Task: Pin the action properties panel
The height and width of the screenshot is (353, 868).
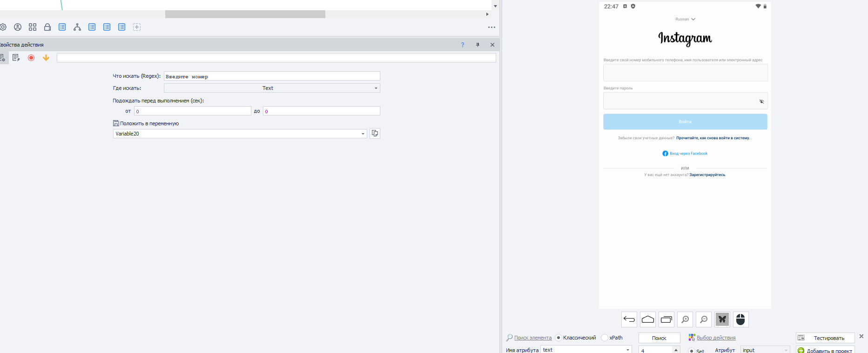Action: 478,45
